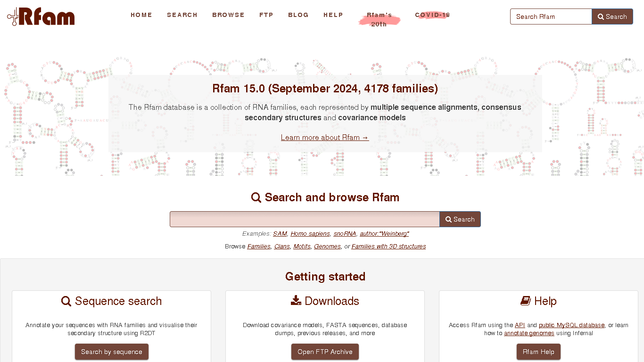
Task: Click the book icon beside Help heading
Action: coord(525,301)
